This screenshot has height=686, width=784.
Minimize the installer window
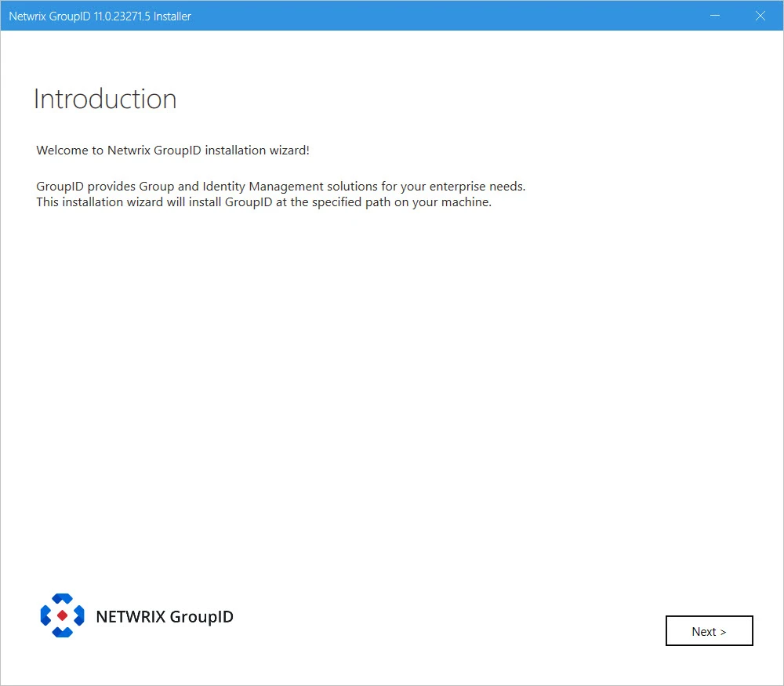coord(715,16)
